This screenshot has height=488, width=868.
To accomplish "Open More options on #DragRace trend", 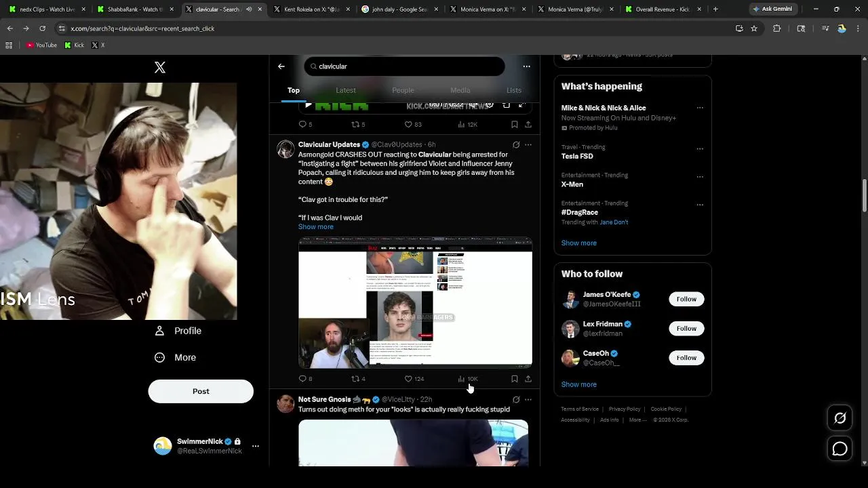I will point(700,205).
